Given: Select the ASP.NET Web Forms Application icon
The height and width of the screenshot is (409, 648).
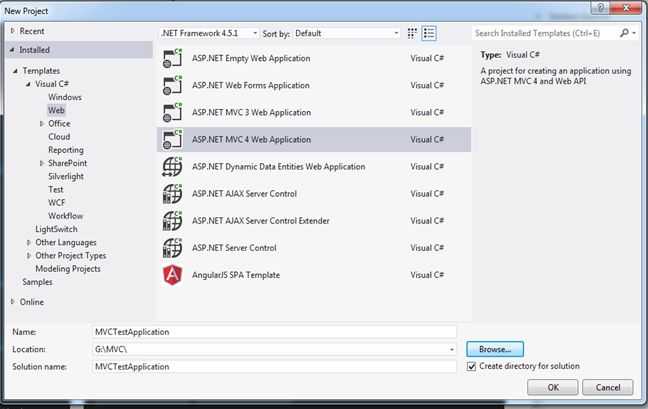Looking at the screenshot, I should click(x=172, y=86).
